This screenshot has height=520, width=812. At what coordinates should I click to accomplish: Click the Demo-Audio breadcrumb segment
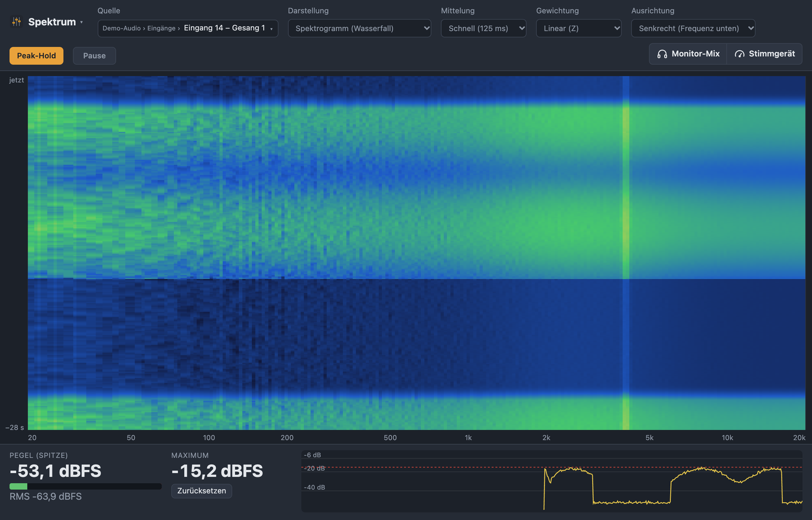coord(122,28)
